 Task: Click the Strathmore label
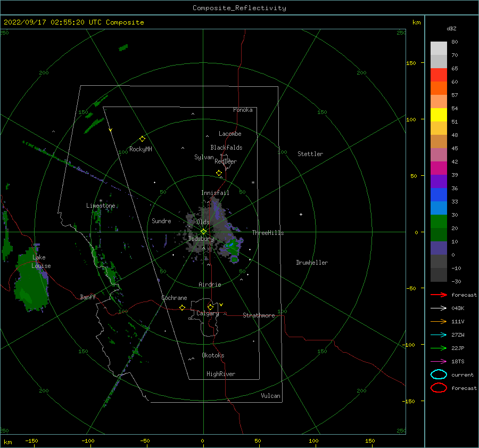click(x=259, y=315)
